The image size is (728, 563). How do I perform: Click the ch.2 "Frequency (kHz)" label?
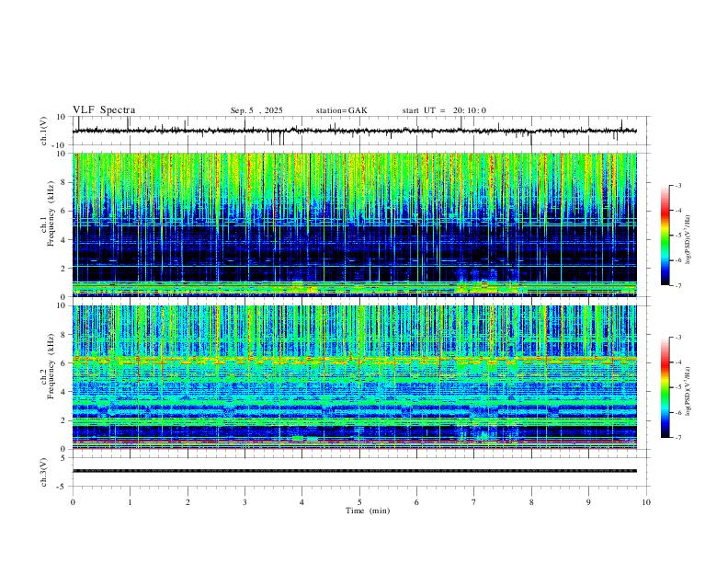point(51,366)
